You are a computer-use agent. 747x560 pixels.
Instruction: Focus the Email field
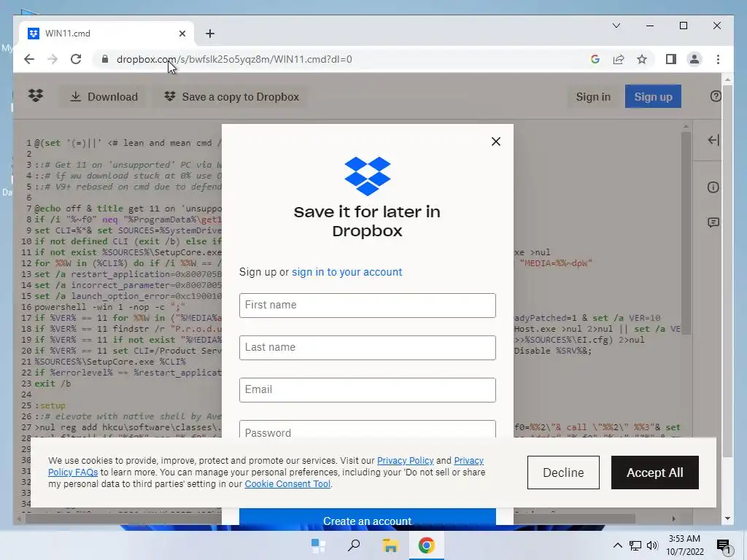click(x=368, y=390)
